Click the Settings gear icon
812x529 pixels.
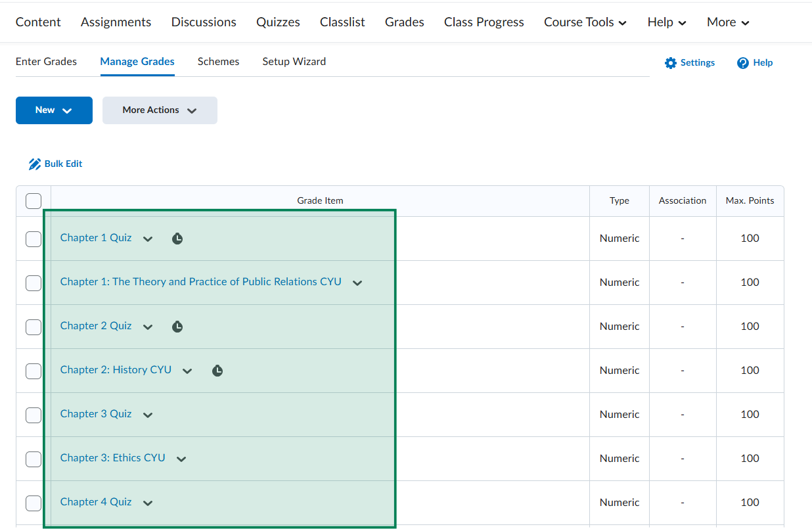(x=670, y=63)
